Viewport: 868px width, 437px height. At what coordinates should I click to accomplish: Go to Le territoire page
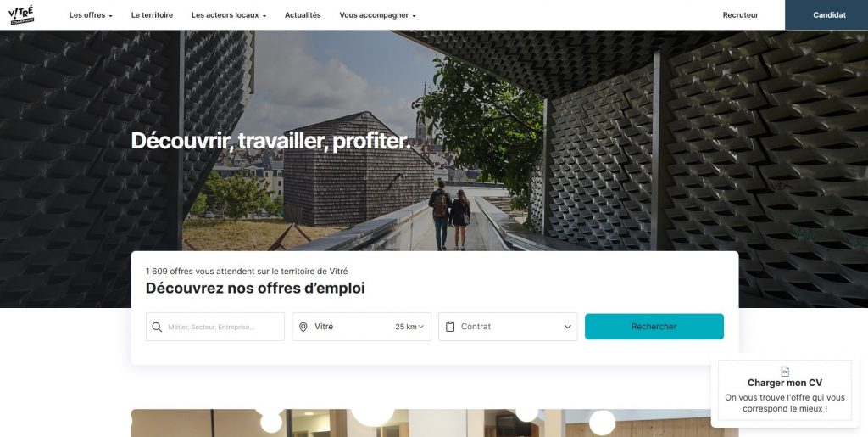(152, 15)
